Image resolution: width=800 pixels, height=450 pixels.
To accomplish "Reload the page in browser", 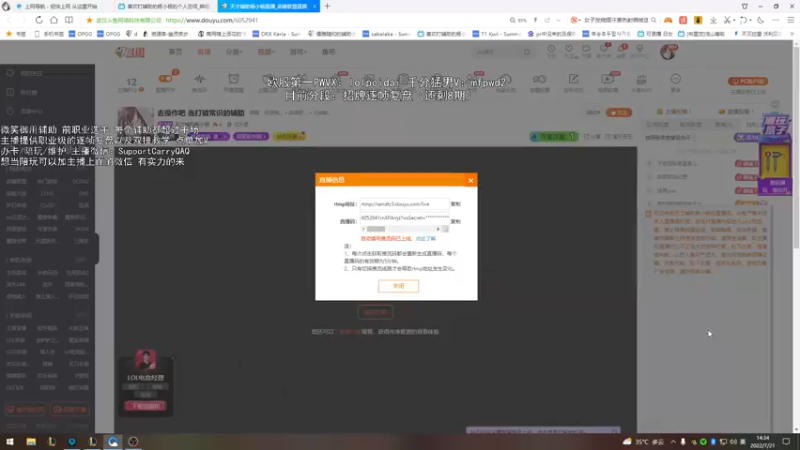I will click(39, 20).
